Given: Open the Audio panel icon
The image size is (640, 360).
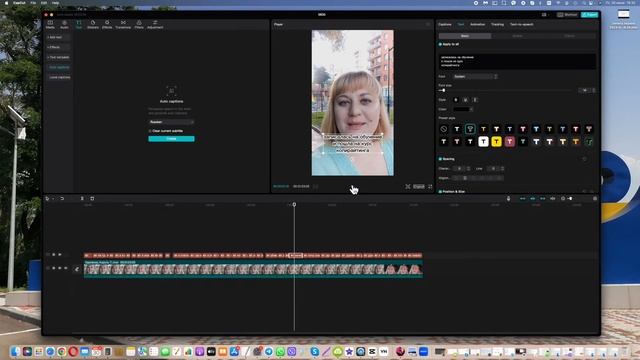Looking at the screenshot, I should [x=64, y=24].
